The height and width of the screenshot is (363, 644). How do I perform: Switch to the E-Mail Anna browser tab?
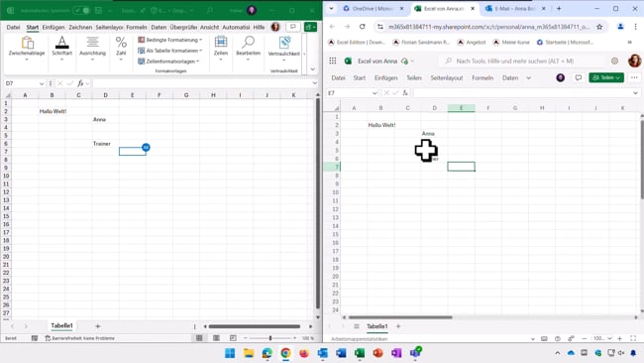(x=515, y=9)
